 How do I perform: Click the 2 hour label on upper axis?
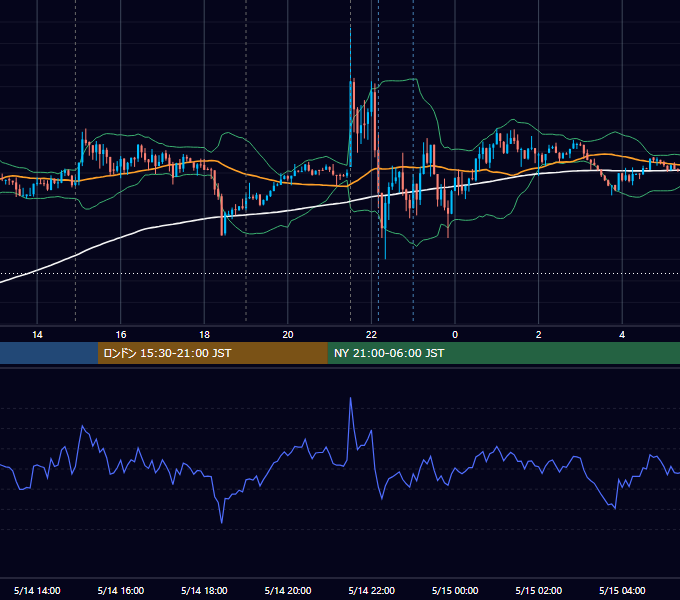pos(539,335)
